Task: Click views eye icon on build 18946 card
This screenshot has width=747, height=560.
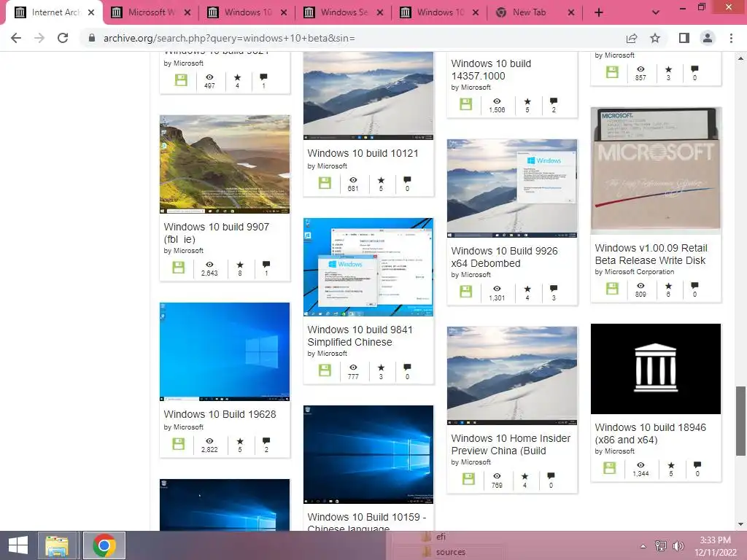Action: point(640,465)
